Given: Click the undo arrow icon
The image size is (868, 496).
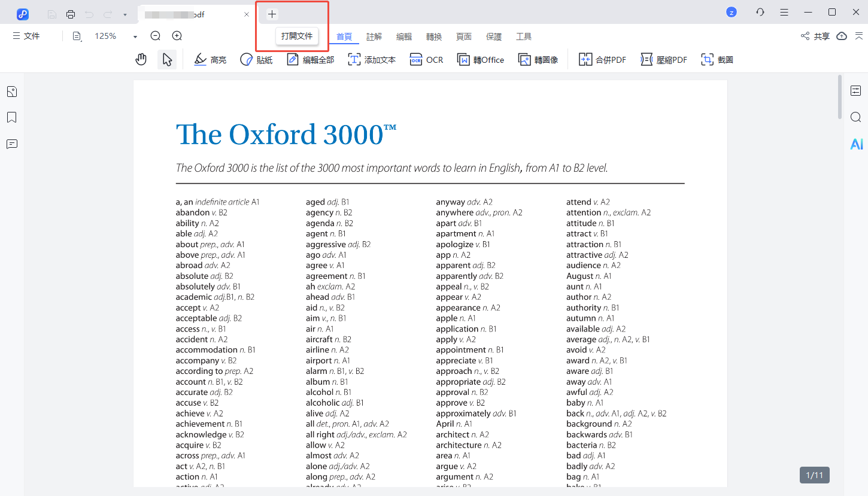Looking at the screenshot, I should click(x=89, y=14).
